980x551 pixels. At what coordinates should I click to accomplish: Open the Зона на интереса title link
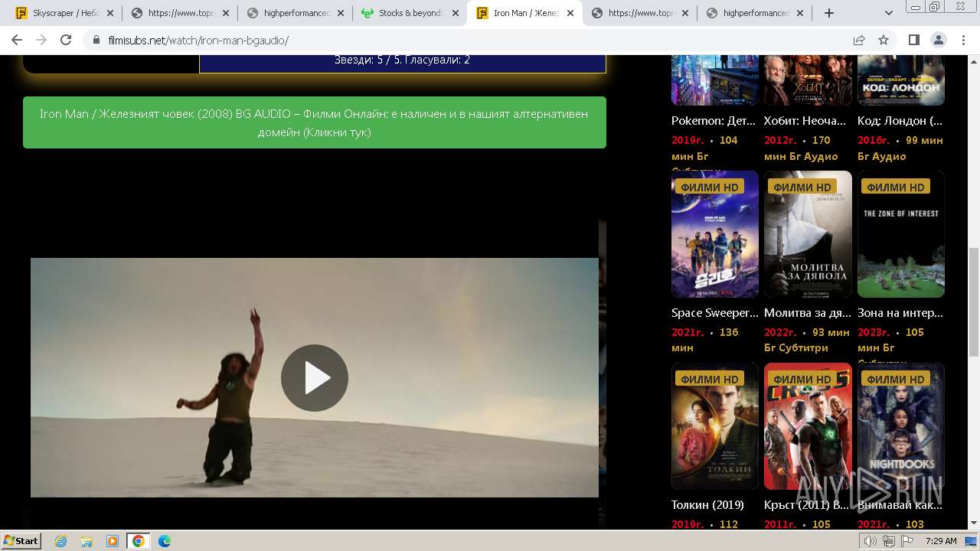900,313
